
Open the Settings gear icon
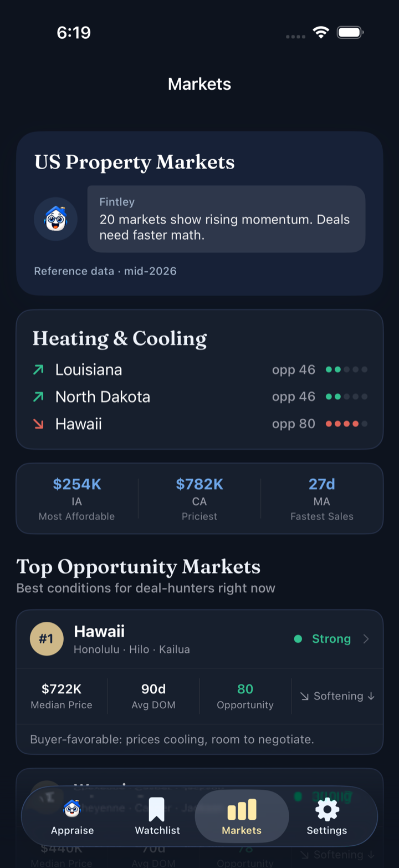[327, 810]
